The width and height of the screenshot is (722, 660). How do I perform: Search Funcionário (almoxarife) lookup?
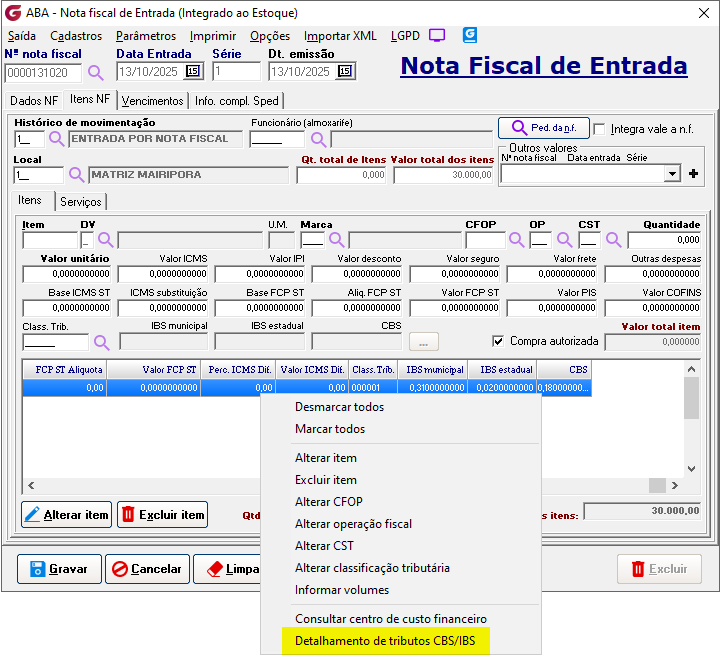[x=318, y=139]
